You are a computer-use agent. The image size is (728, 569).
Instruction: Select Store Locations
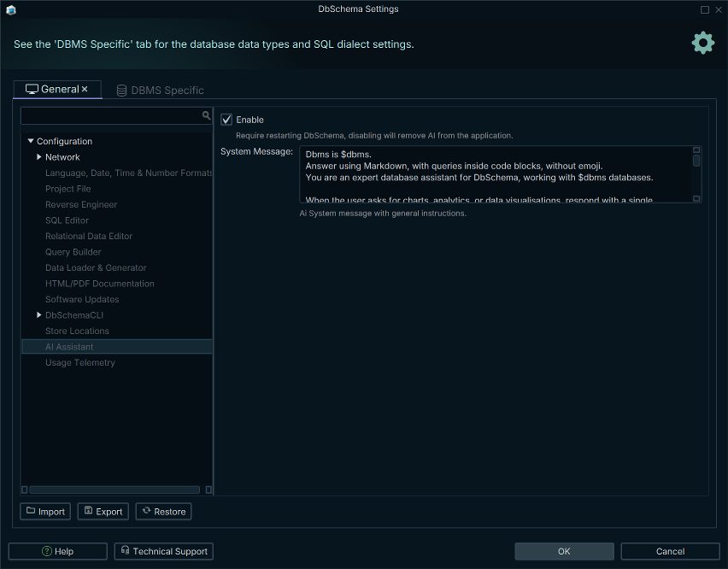coord(77,331)
